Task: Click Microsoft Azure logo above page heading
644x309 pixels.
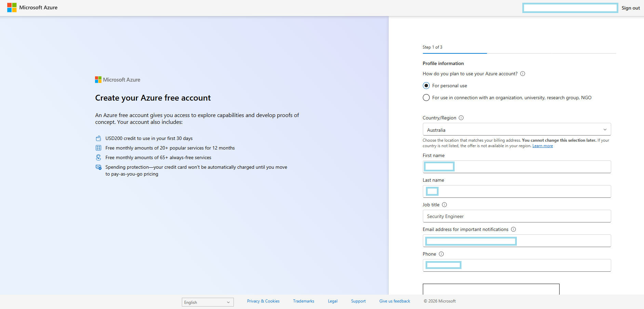Action: [118, 80]
